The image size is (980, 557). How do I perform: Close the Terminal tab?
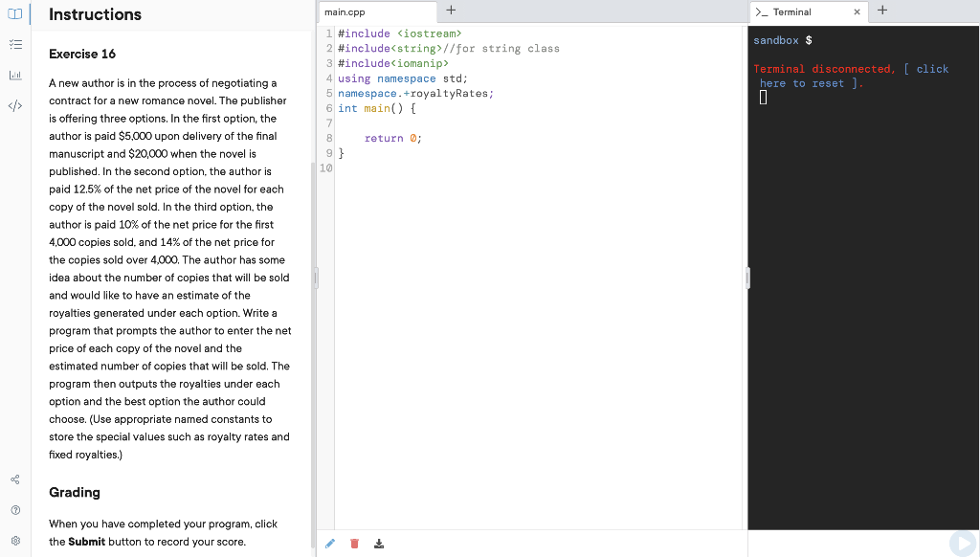(x=857, y=12)
